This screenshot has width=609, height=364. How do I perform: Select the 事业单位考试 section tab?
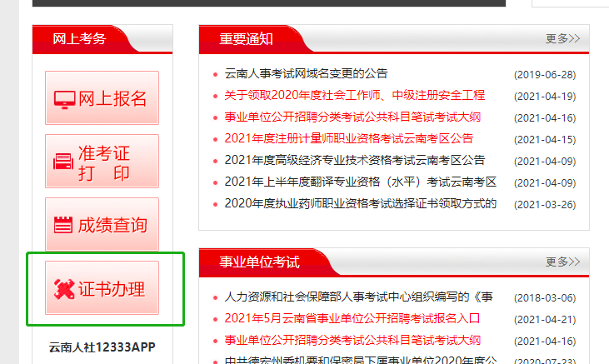259,262
